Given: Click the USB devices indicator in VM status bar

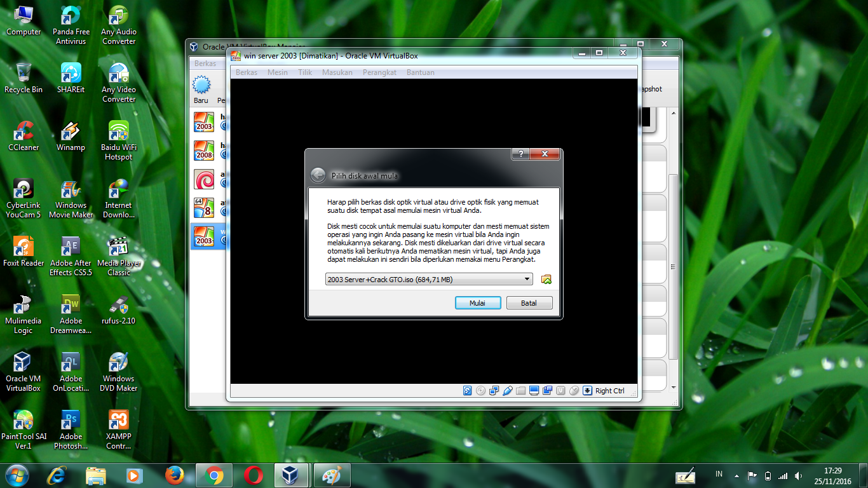Looking at the screenshot, I should click(x=508, y=391).
